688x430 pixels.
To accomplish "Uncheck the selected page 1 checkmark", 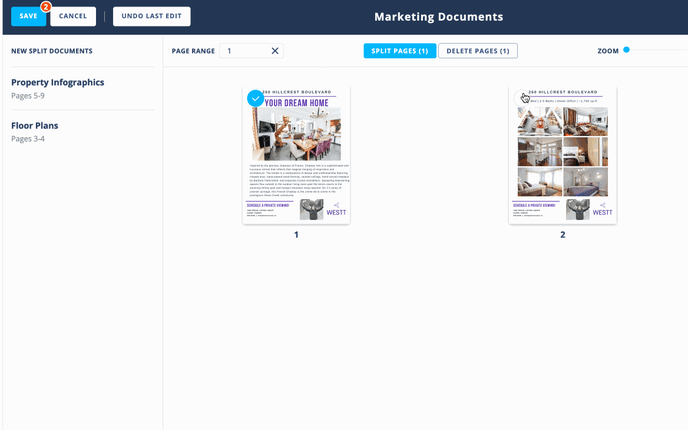I will pos(255,98).
